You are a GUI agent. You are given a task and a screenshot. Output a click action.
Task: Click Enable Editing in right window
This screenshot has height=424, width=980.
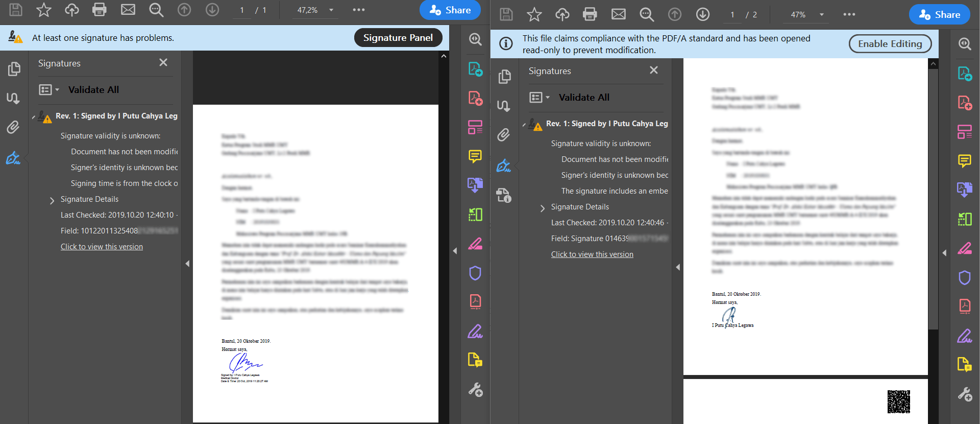point(890,44)
